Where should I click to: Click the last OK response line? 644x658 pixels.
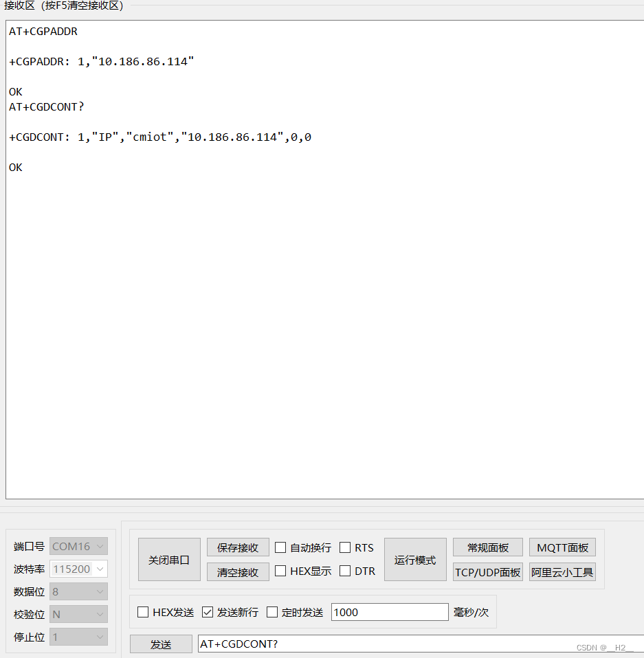click(16, 168)
